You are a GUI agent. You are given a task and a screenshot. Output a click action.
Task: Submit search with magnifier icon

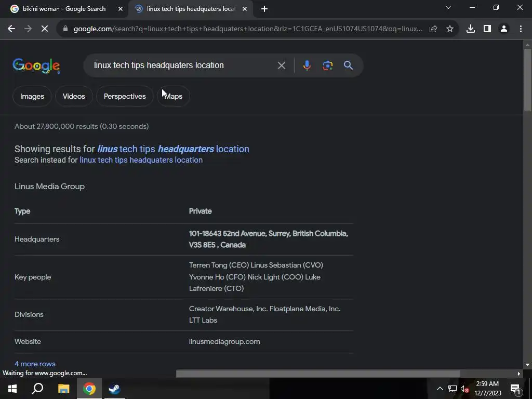coord(348,65)
